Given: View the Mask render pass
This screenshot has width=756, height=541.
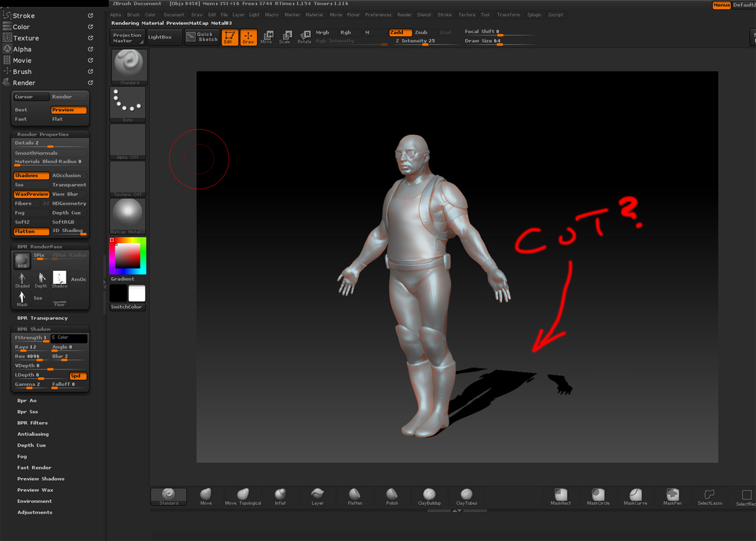Looking at the screenshot, I should (22, 299).
